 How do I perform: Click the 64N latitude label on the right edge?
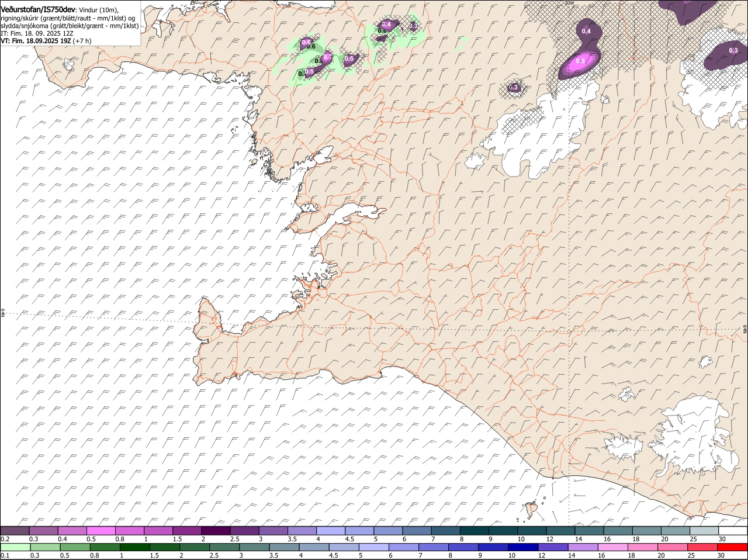click(745, 330)
